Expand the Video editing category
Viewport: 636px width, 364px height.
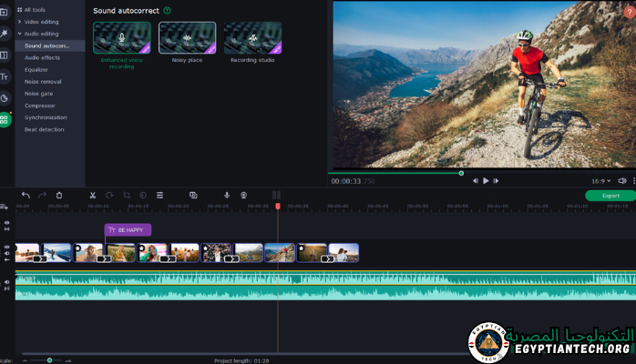coord(44,21)
